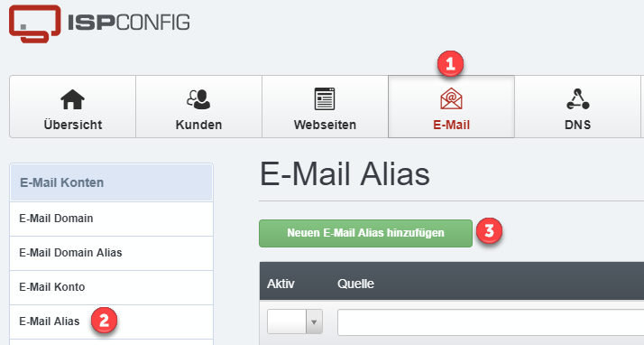The image size is (644, 345).
Task: Select the Kunden people icon
Action: pyautogui.click(x=198, y=99)
